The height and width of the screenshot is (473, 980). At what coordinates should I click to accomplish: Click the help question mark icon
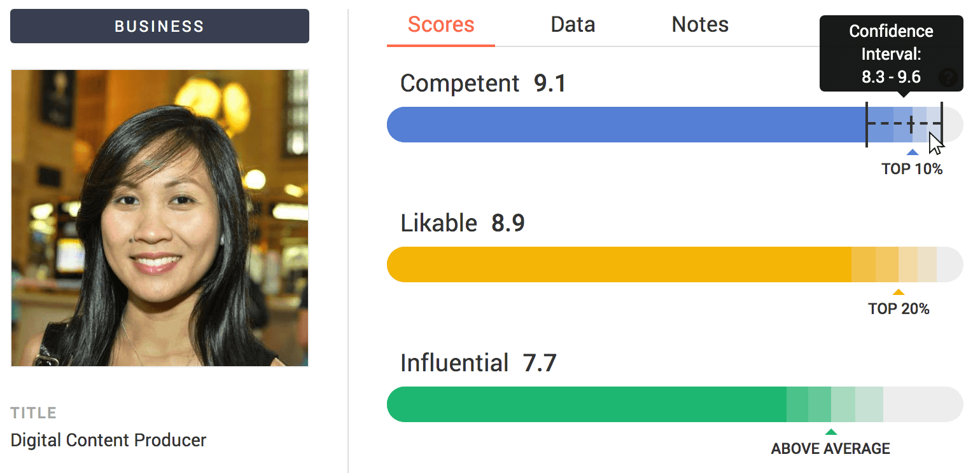click(948, 78)
